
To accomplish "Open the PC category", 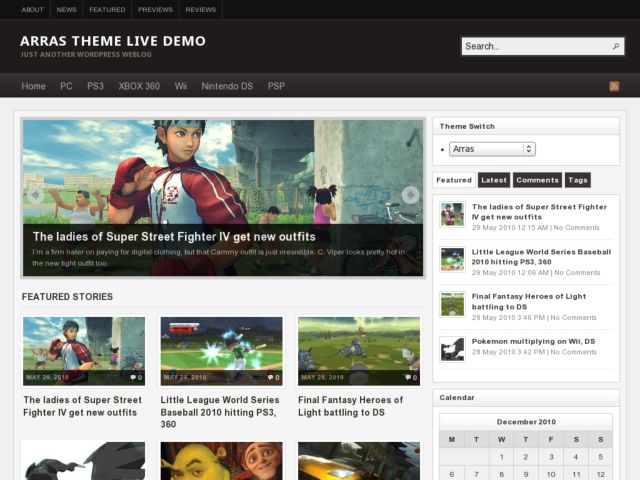I will (x=66, y=86).
